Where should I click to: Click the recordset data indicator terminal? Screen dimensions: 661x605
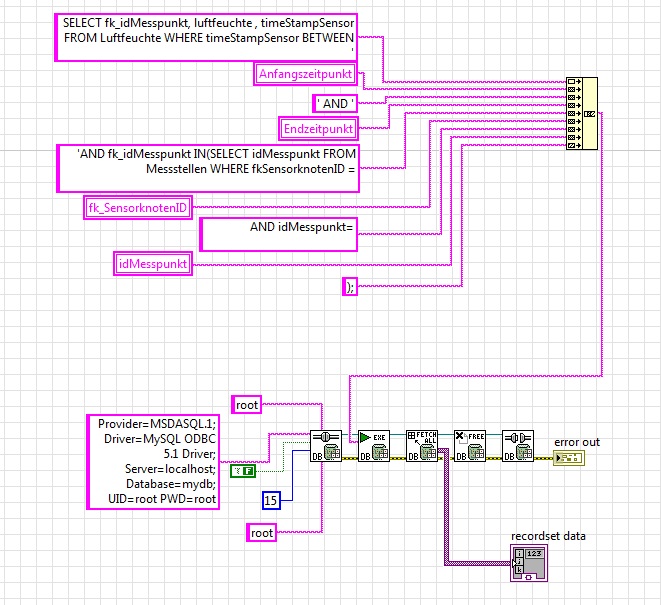[529, 563]
